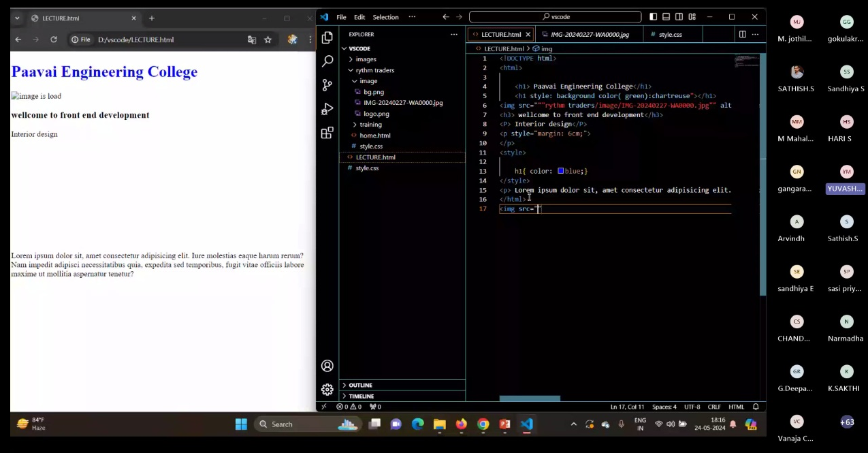Open the Accounts menu icon
This screenshot has width=868, height=453.
coord(327,366)
